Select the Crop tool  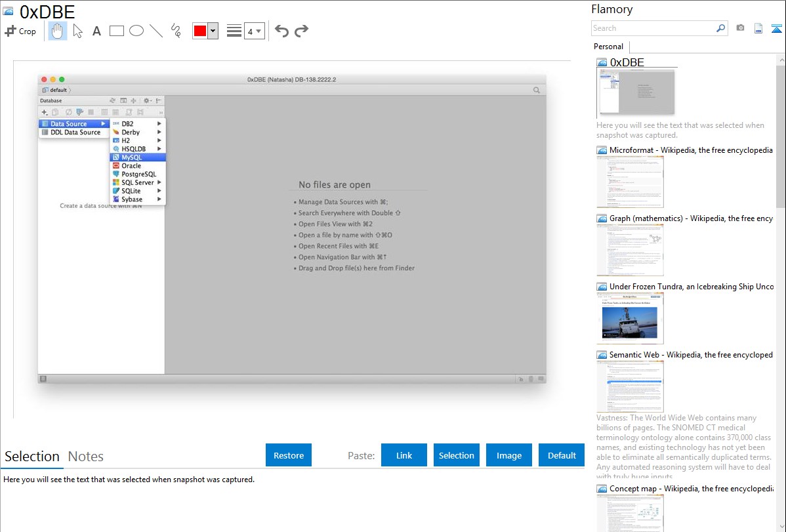[20, 31]
